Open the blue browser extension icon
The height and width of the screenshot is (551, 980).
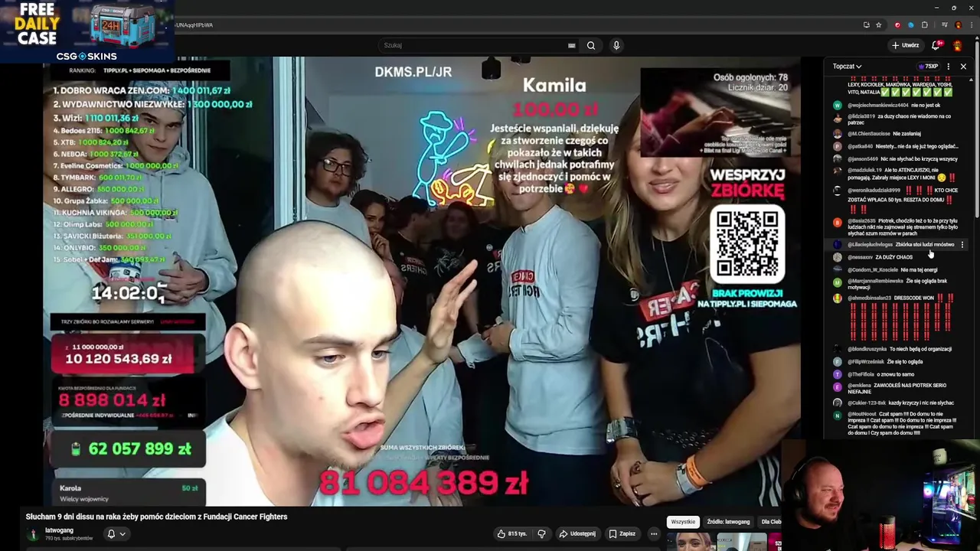(910, 24)
